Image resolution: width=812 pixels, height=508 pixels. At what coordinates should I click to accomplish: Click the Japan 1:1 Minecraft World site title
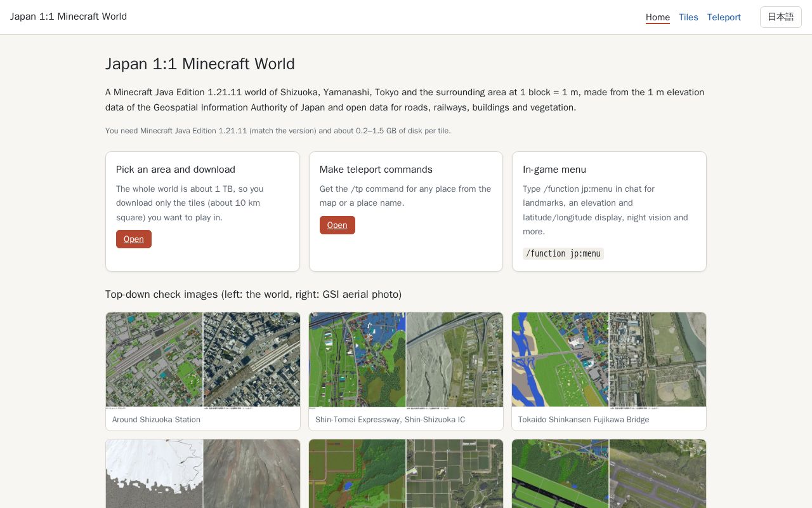point(69,17)
